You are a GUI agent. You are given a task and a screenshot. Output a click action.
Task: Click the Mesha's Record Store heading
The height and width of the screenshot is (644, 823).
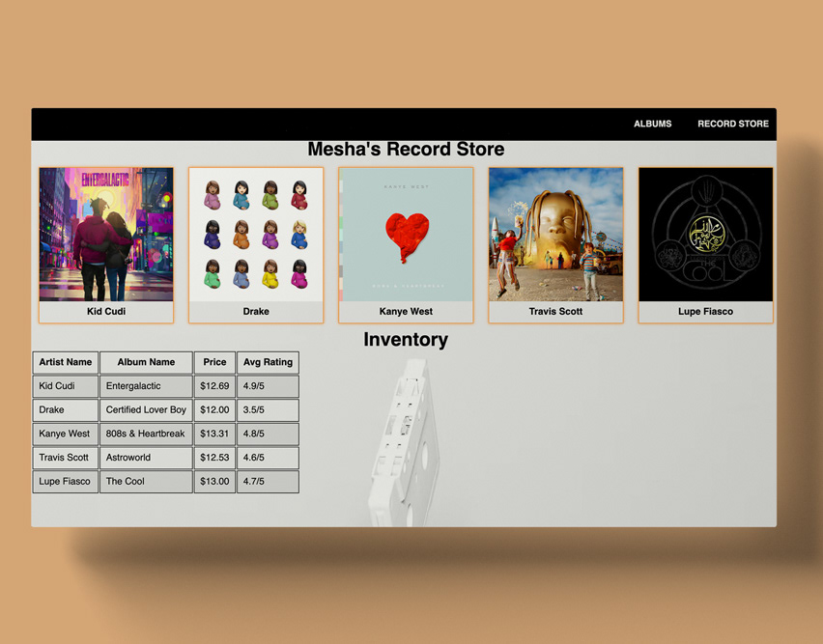406,149
